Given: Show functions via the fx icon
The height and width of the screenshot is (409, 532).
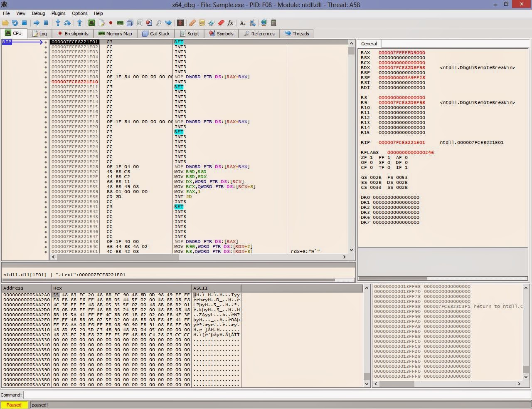Looking at the screenshot, I should [231, 23].
